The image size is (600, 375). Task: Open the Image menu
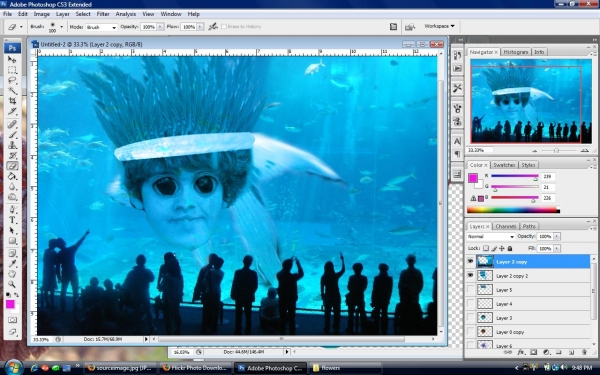coord(42,14)
